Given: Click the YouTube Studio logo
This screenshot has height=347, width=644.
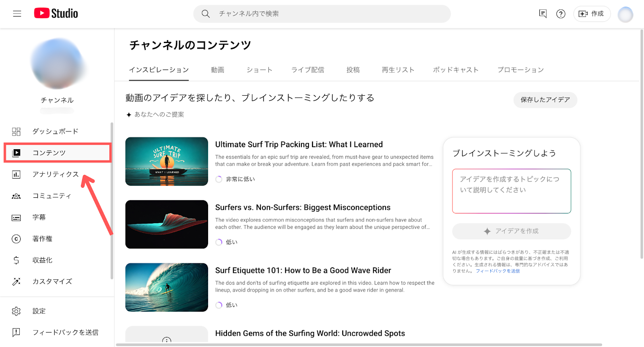Looking at the screenshot, I should [x=56, y=13].
